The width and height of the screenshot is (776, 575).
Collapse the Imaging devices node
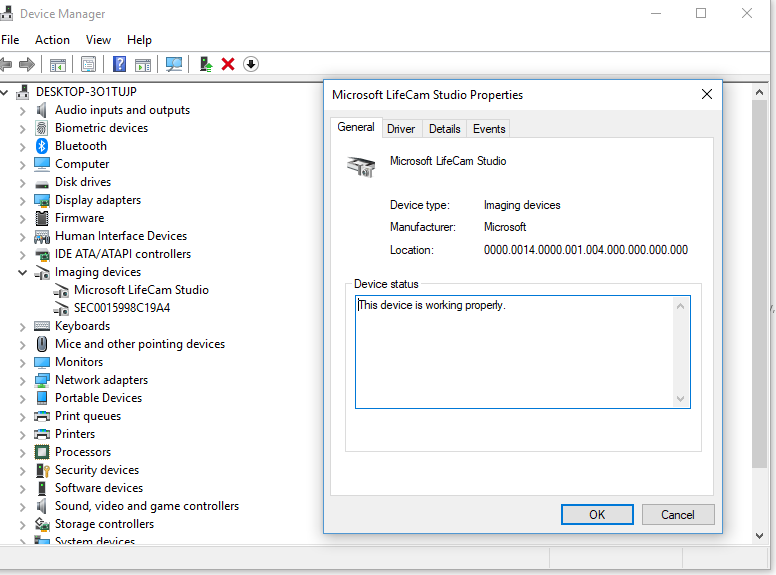pos(22,272)
